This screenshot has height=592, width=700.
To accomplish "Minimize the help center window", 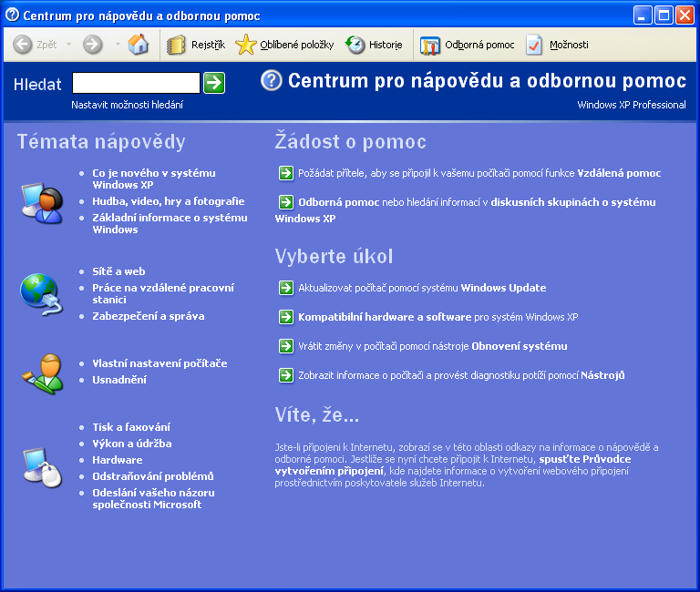I will (642, 15).
